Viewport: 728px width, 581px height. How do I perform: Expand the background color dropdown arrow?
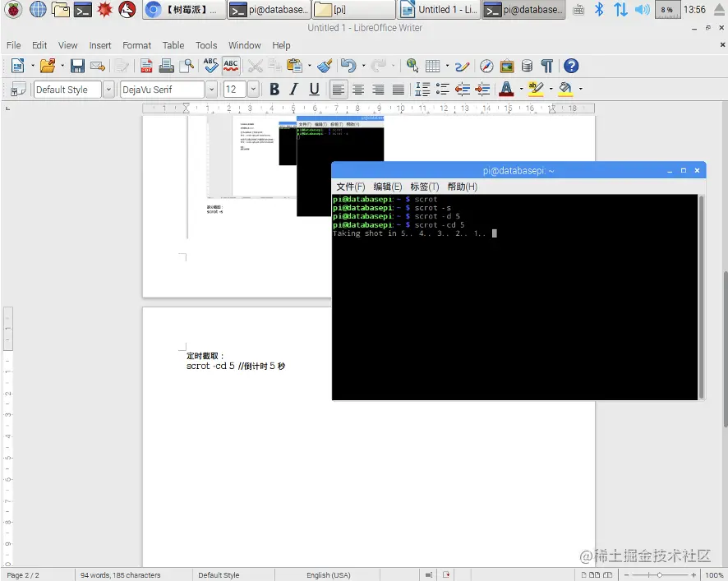[x=580, y=90]
